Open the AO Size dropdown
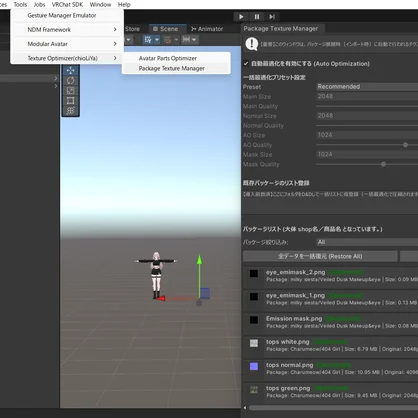 367,135
